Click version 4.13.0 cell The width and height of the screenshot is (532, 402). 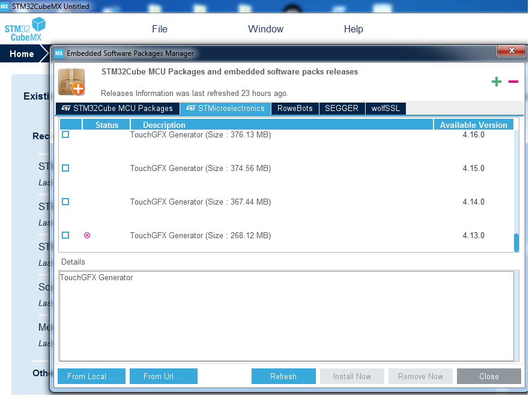tap(473, 235)
